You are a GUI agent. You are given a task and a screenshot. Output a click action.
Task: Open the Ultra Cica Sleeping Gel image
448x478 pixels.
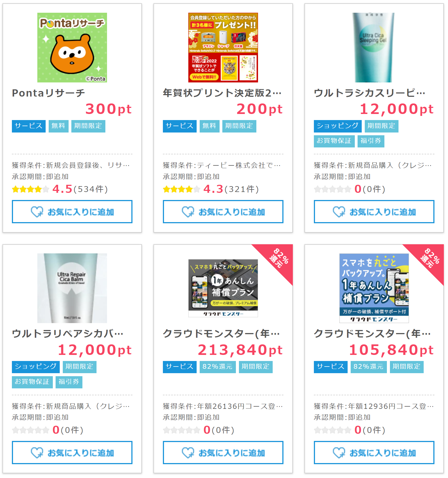coord(374,48)
